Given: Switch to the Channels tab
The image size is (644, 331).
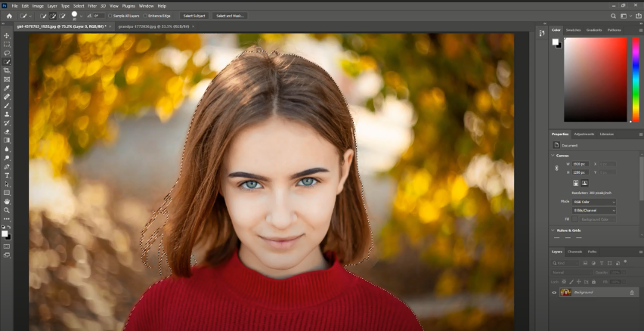Looking at the screenshot, I should [x=574, y=251].
